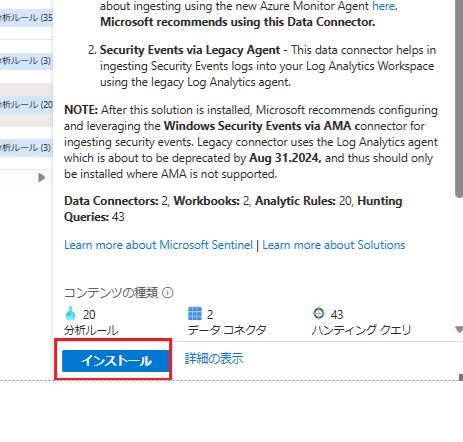
Task: Click the right arrow of the list's horizontal scrollbar
Action: [42, 177]
